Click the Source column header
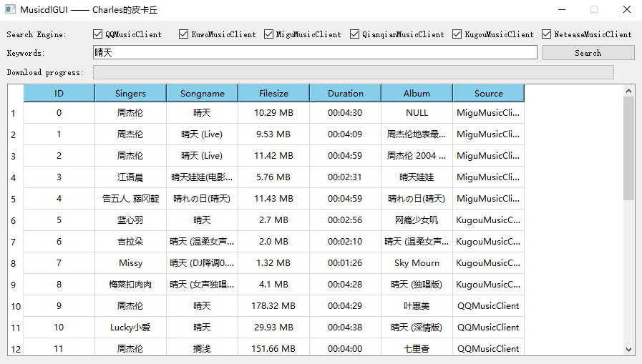The image size is (642, 364). point(488,93)
